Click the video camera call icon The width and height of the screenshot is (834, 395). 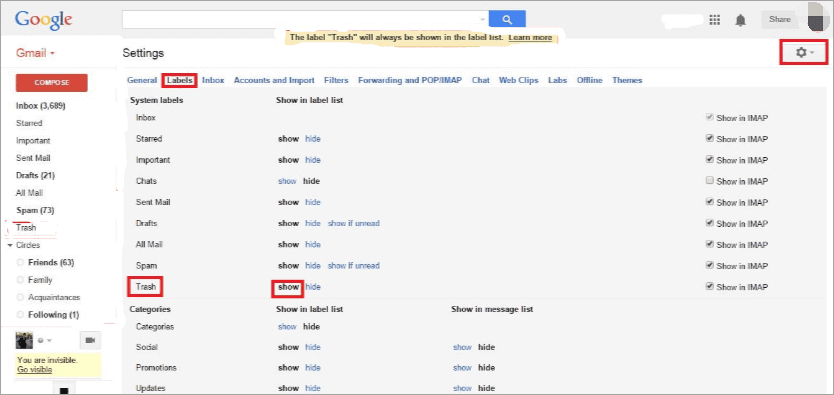pos(90,340)
